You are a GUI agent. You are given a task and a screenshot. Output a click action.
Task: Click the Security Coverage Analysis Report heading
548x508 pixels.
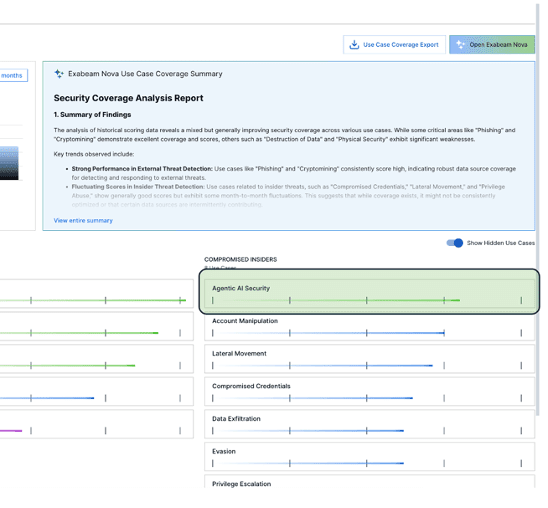pyautogui.click(x=128, y=98)
